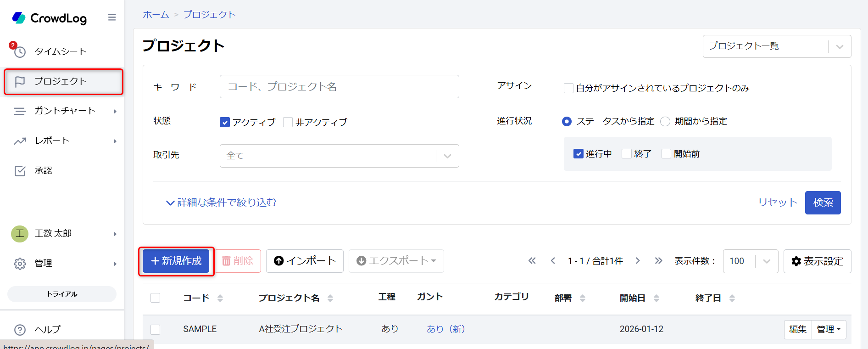The width and height of the screenshot is (868, 349).
Task: Click the 検索 search button
Action: pos(823,203)
